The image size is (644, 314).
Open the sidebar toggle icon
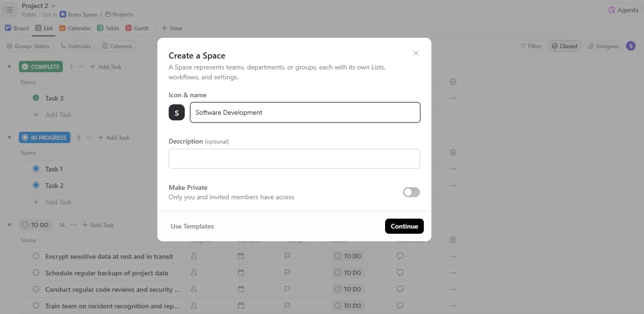pos(9,10)
